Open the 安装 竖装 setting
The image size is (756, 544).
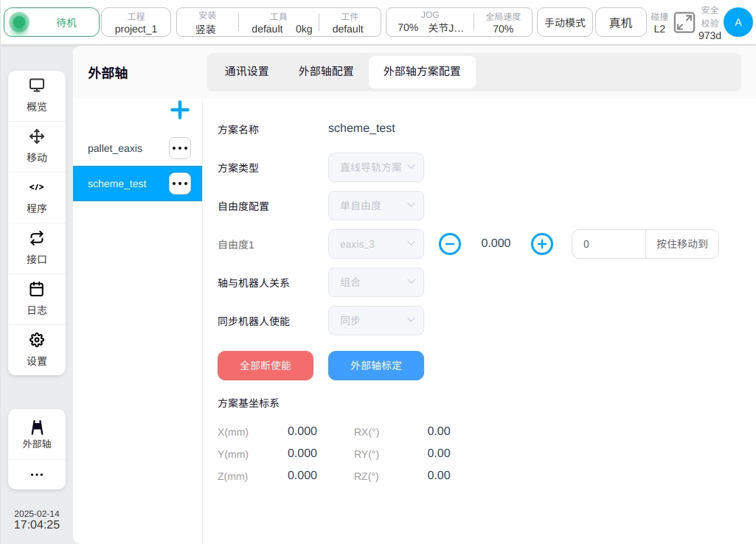[207, 22]
